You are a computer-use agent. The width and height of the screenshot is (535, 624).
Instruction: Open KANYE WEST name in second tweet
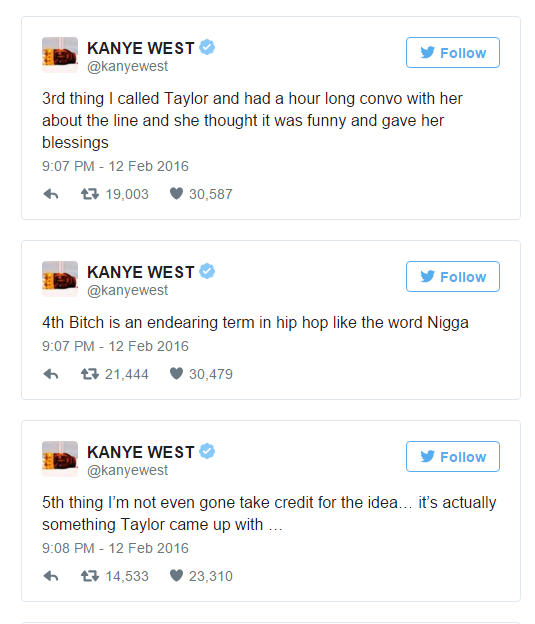pos(141,272)
